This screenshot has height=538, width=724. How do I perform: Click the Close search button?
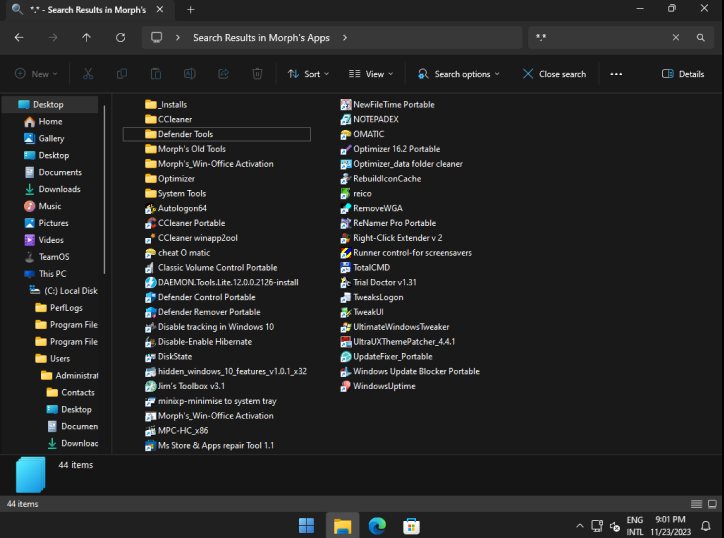(x=554, y=74)
